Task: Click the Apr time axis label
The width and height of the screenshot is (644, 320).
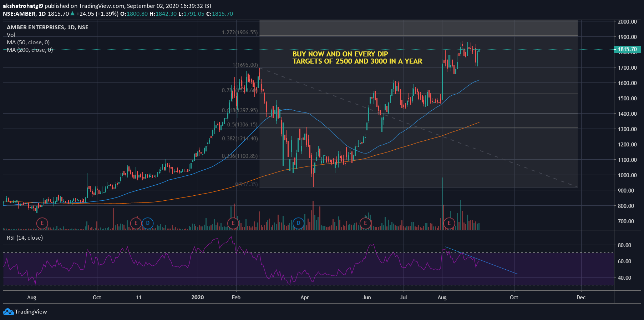Action: 304,297
